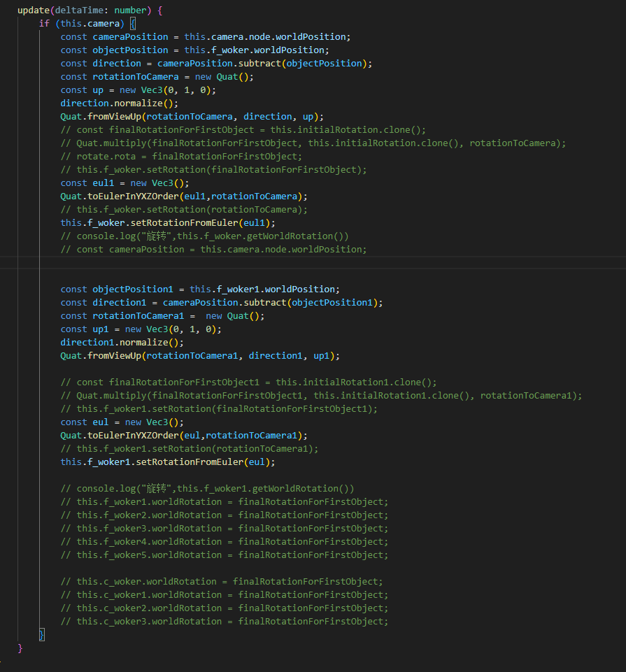626x672 pixels.
Task: Click commented console.log line for f_woker1.getWorldRotation
Action: click(208, 489)
